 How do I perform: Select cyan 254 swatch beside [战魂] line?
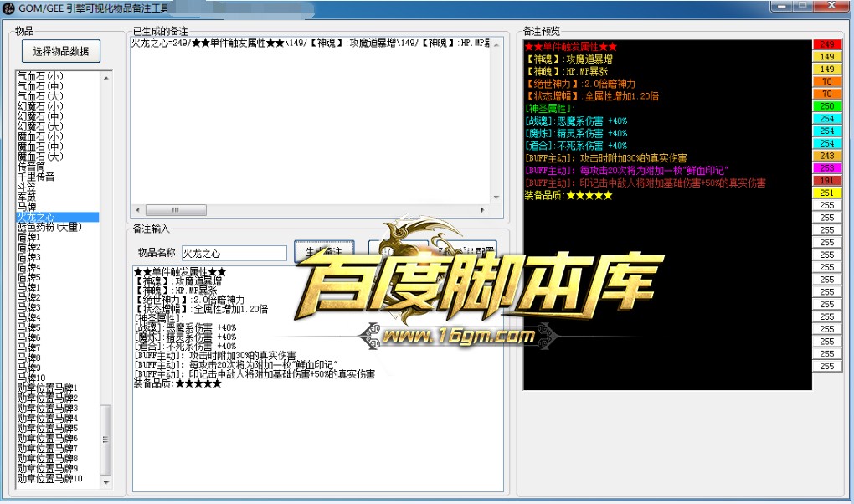(x=827, y=118)
